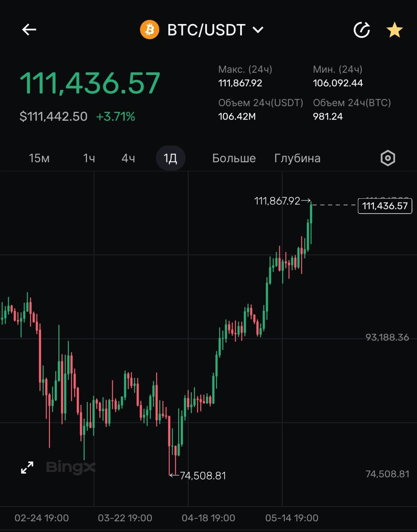Image resolution: width=417 pixels, height=532 pixels.
Task: Switch to 4ч timeframe
Action: click(x=128, y=158)
